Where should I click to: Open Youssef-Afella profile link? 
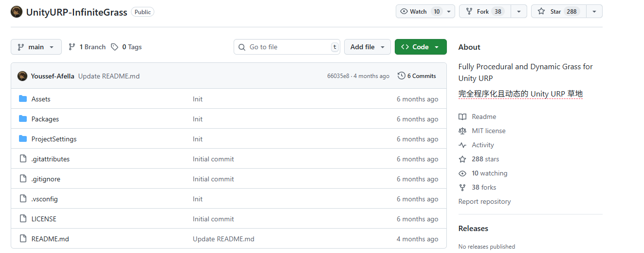(53, 76)
